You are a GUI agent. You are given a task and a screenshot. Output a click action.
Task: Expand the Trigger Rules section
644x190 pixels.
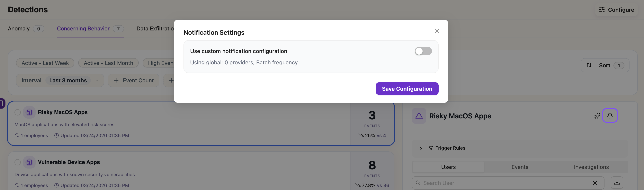tap(421, 148)
